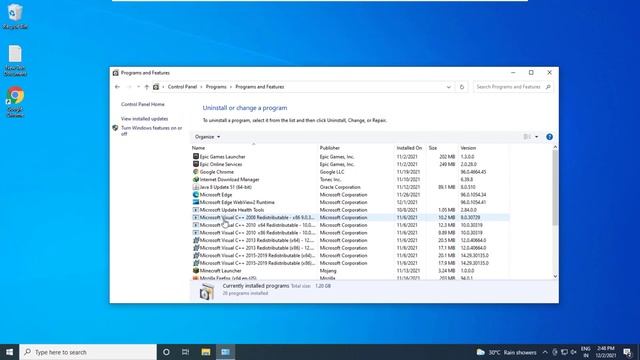Open the Organize dropdown menu
Image resolution: width=640 pixels, height=360 pixels.
click(x=207, y=137)
